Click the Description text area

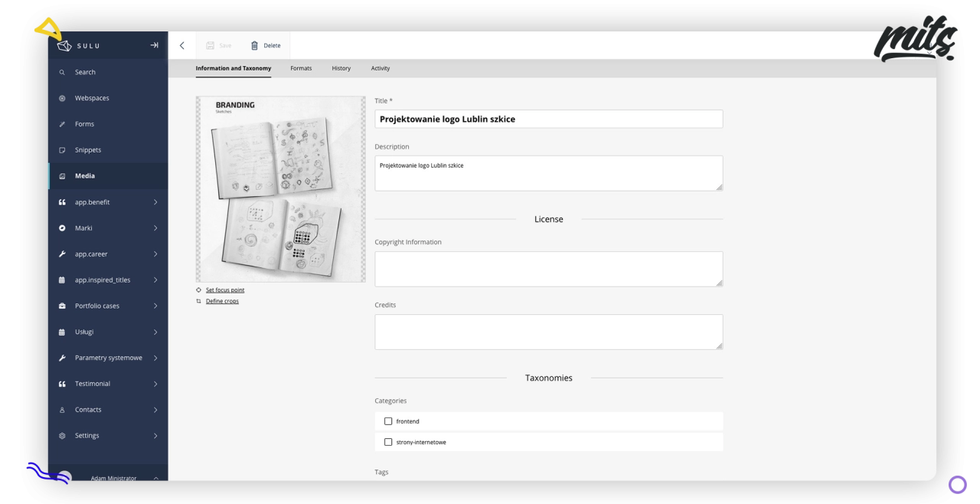click(549, 173)
